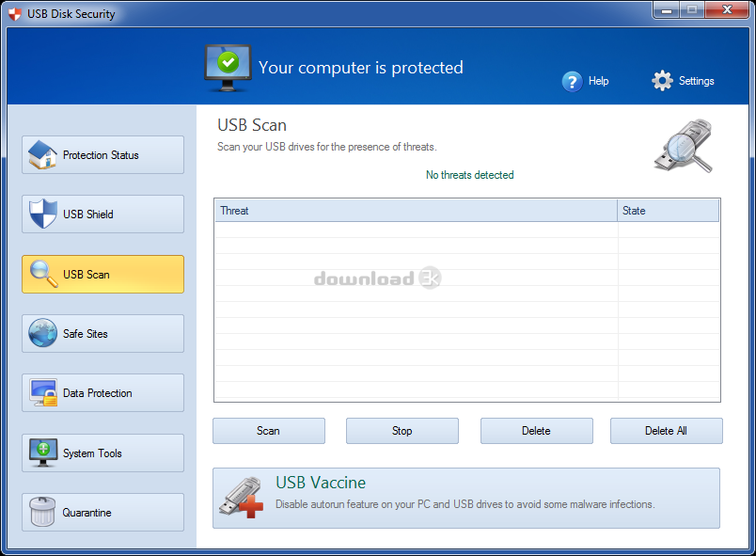
Task: Switch to the USB Shield section
Action: tap(102, 214)
